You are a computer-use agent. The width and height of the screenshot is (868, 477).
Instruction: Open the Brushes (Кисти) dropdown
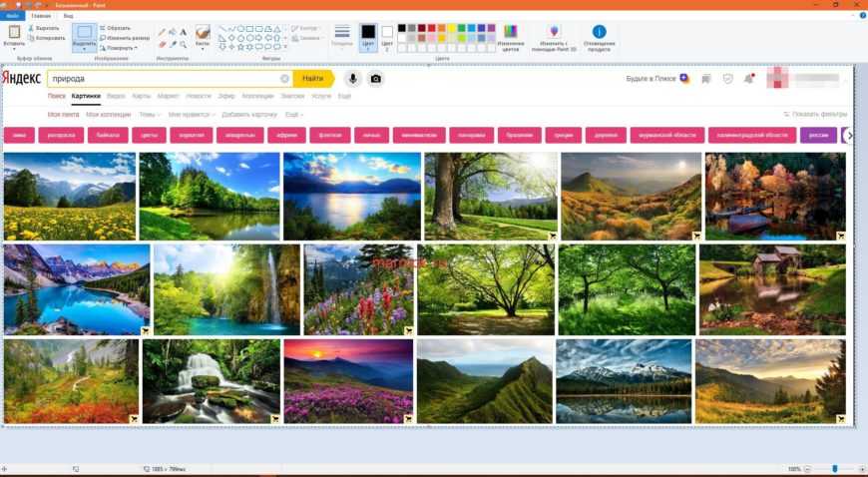pyautogui.click(x=203, y=37)
